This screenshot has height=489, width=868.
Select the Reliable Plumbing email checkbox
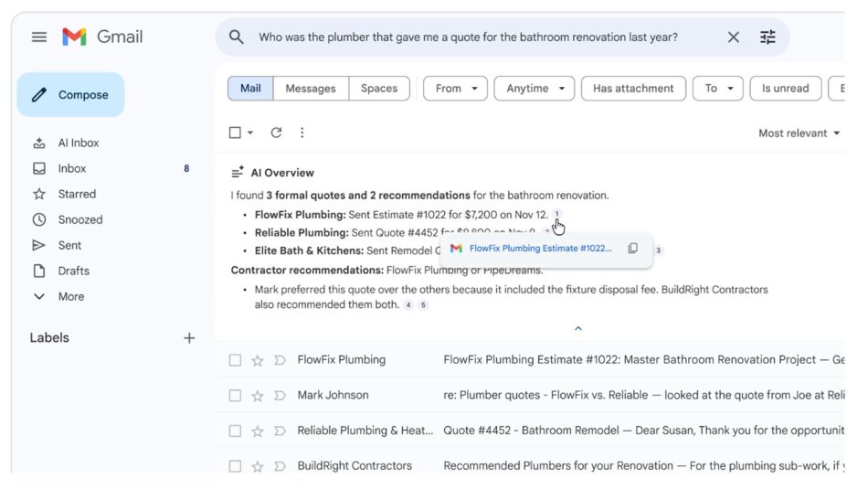pos(235,431)
